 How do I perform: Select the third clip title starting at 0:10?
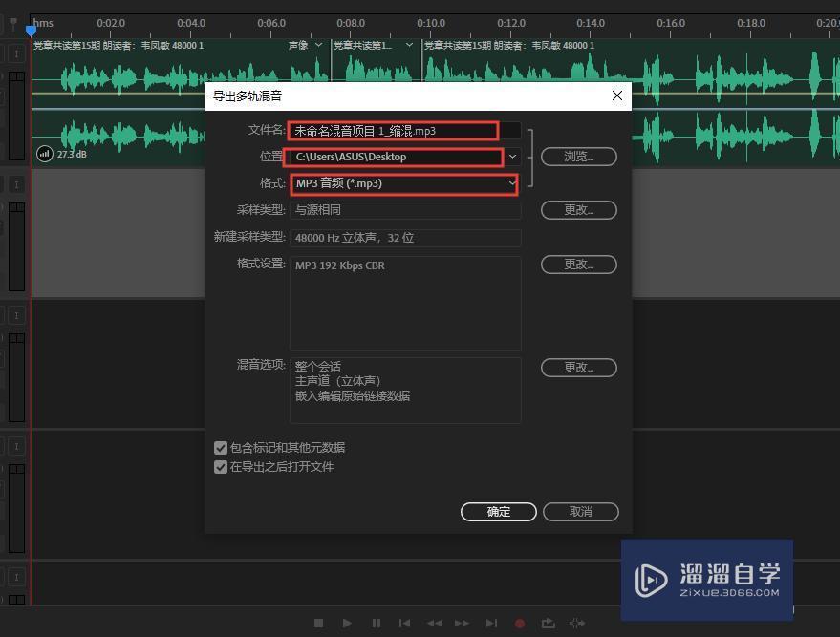509,46
